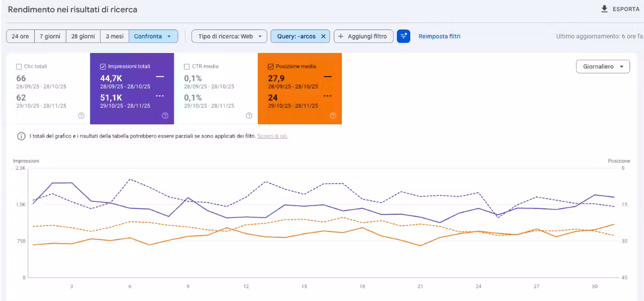Enable the CTR media checkbox
This screenshot has width=644, height=301.
click(x=187, y=66)
